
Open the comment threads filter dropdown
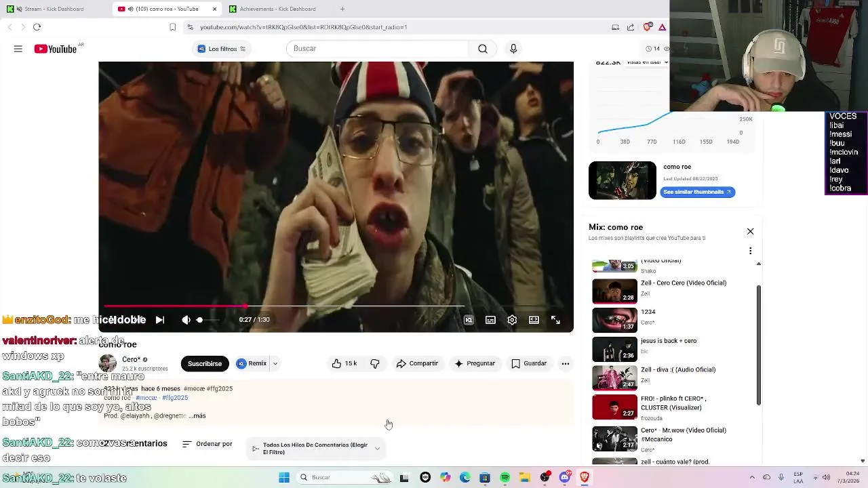tap(315, 449)
